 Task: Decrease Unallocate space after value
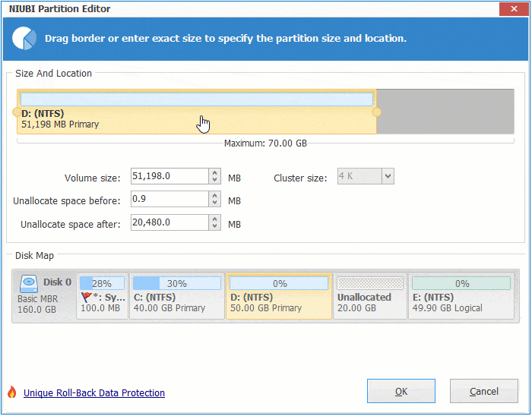[214, 227]
